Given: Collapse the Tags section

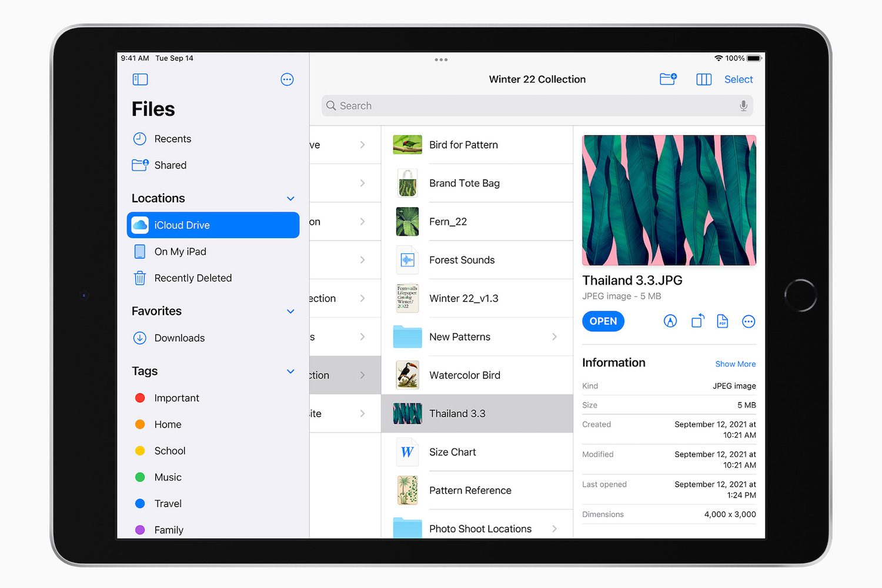Looking at the screenshot, I should [290, 372].
